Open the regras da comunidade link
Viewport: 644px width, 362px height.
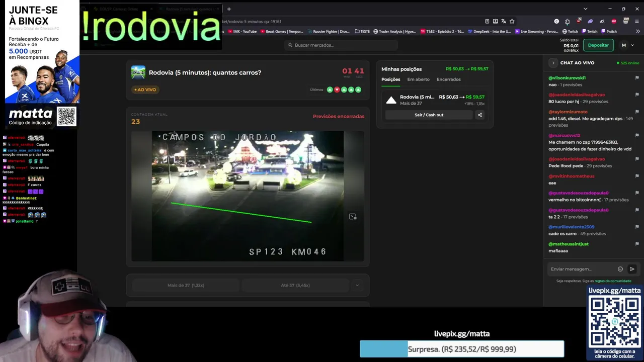pyautogui.click(x=613, y=281)
